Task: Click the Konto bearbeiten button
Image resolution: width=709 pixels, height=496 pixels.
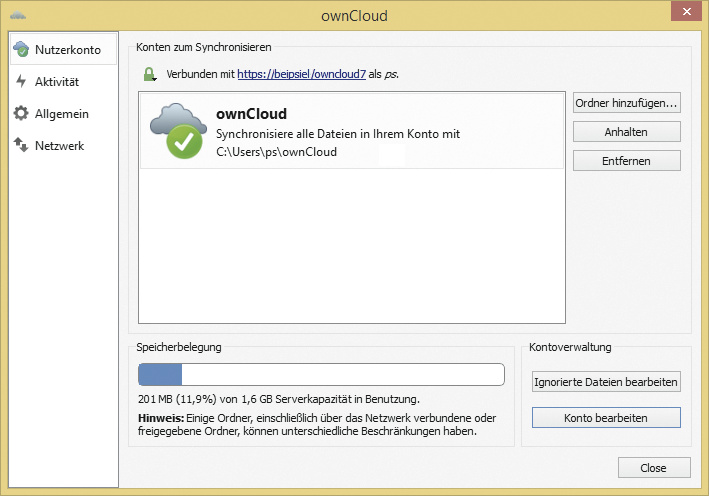Action: click(606, 417)
